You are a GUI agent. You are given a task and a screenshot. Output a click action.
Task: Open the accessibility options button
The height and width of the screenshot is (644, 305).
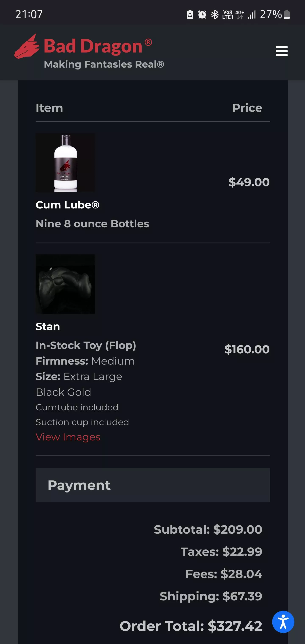pyautogui.click(x=283, y=622)
